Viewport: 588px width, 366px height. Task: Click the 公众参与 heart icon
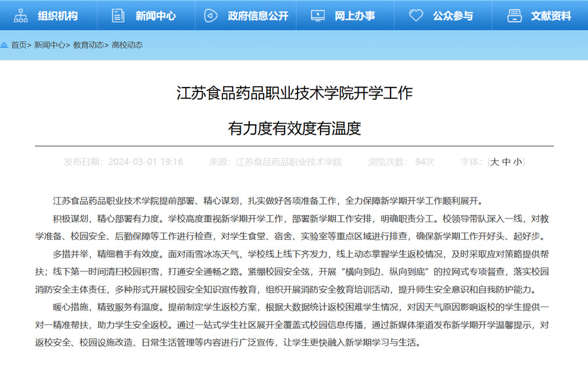coord(416,16)
